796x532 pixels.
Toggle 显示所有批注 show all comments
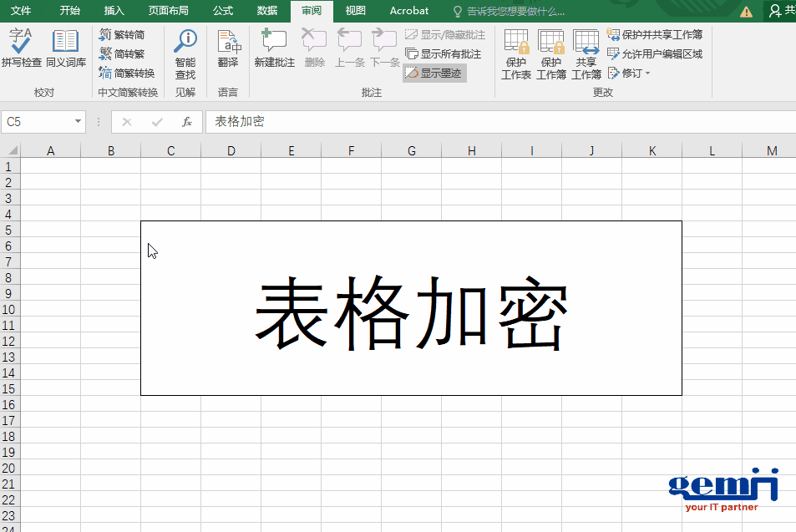click(441, 55)
